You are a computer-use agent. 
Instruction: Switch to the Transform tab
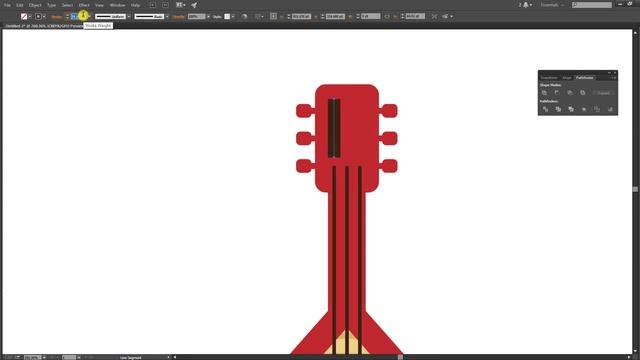point(549,78)
